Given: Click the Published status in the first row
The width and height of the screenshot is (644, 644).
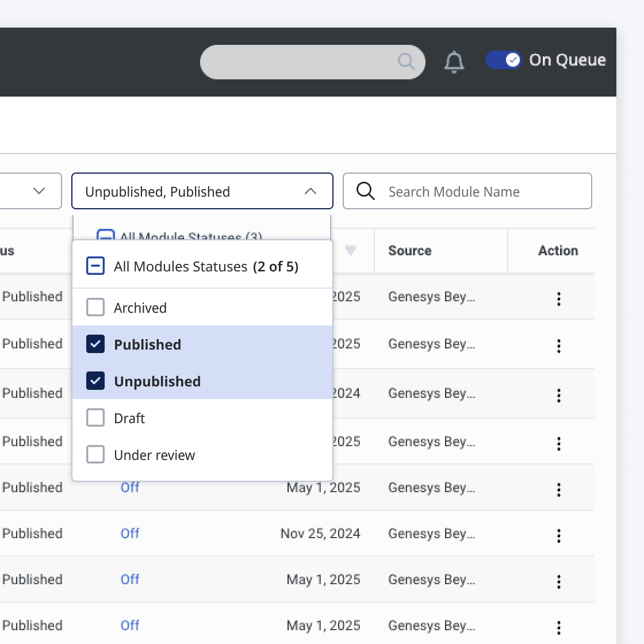Looking at the screenshot, I should pos(32,297).
